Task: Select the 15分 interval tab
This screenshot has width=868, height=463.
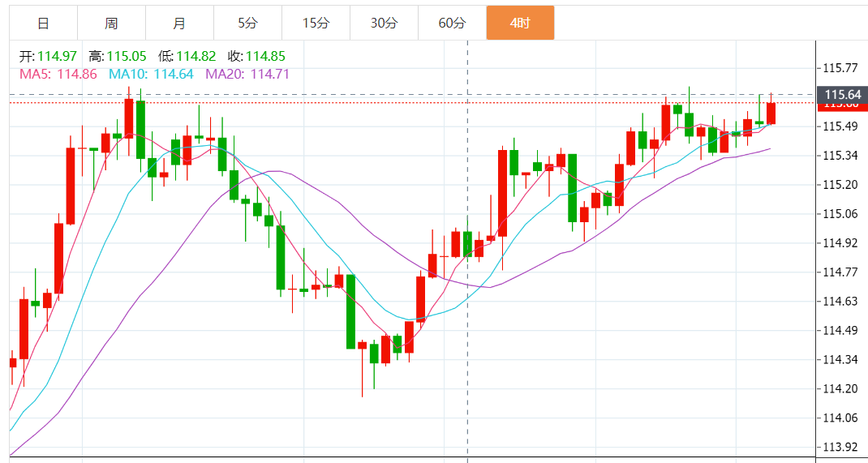Action: click(316, 23)
